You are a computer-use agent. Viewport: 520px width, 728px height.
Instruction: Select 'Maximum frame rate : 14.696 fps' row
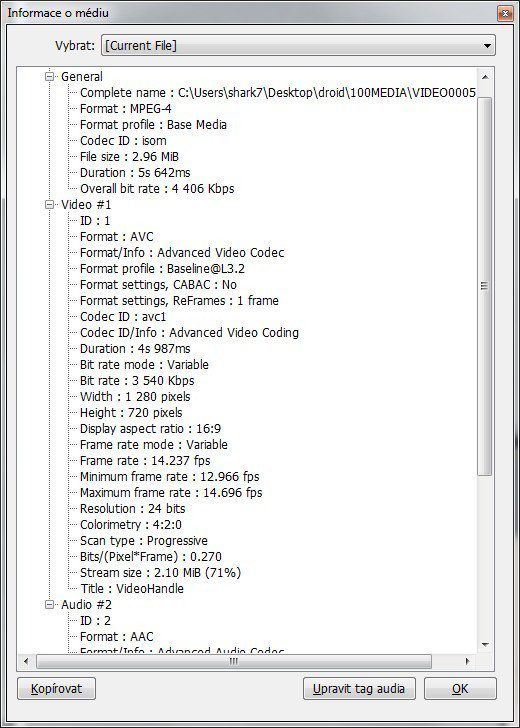(171, 493)
